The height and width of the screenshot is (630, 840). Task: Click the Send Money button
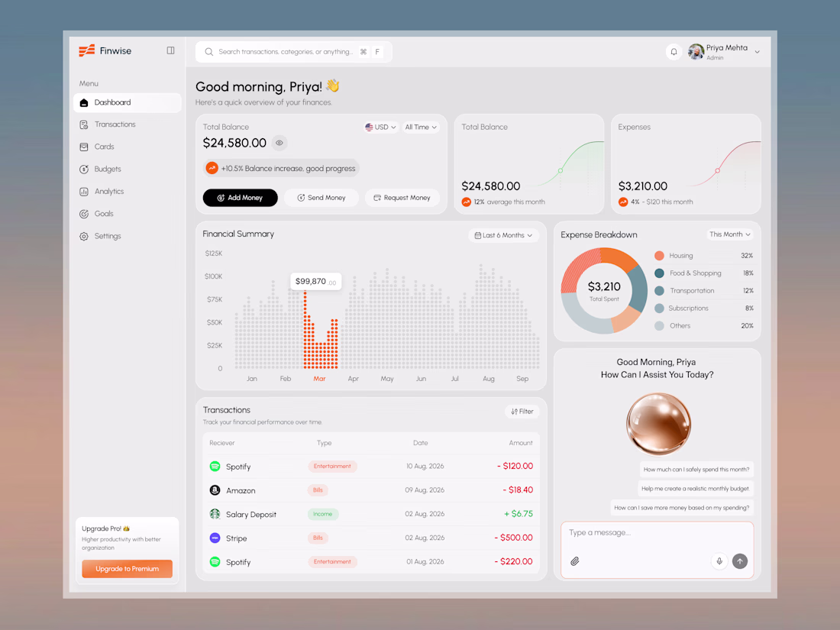(x=321, y=198)
